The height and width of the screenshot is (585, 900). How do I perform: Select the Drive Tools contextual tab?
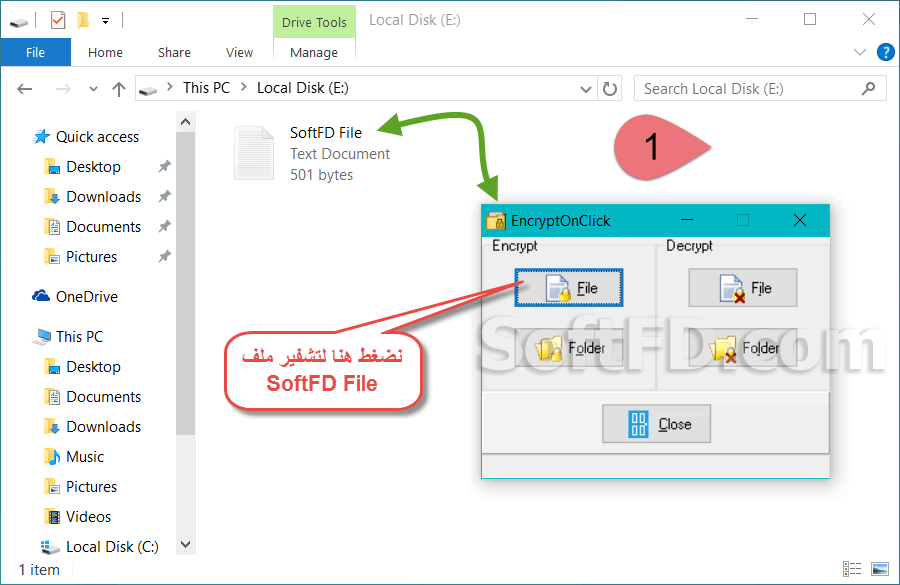314,22
